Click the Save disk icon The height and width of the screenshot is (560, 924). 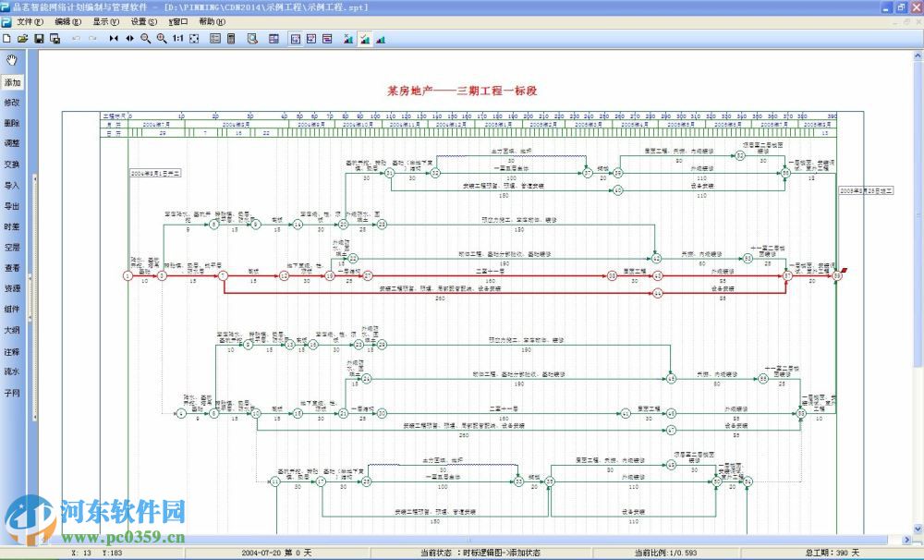(x=39, y=39)
